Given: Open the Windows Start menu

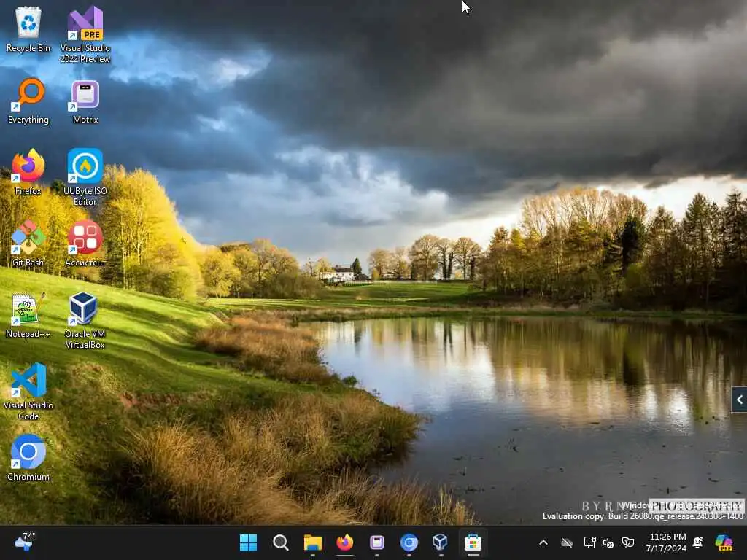Looking at the screenshot, I should coord(248,542).
